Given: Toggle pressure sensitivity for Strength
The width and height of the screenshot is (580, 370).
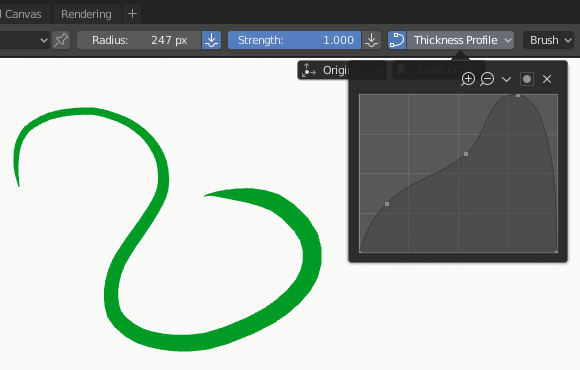Looking at the screenshot, I should point(371,40).
